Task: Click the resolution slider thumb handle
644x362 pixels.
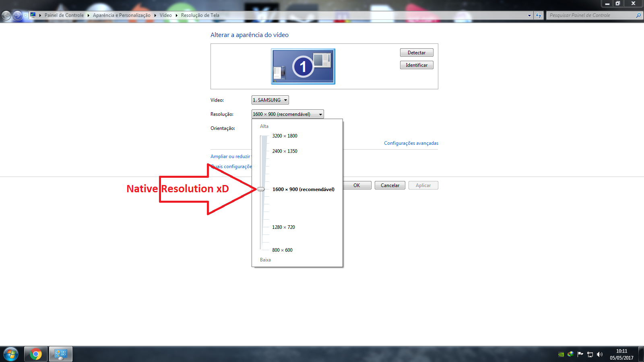Action: tap(261, 189)
